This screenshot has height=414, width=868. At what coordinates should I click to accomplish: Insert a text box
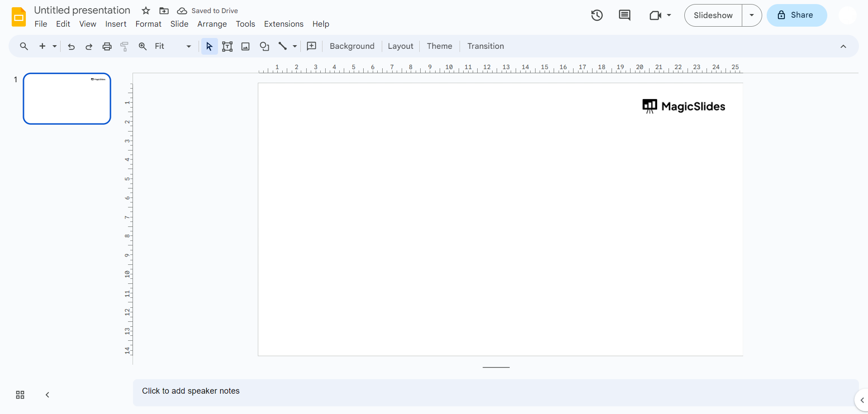(228, 46)
